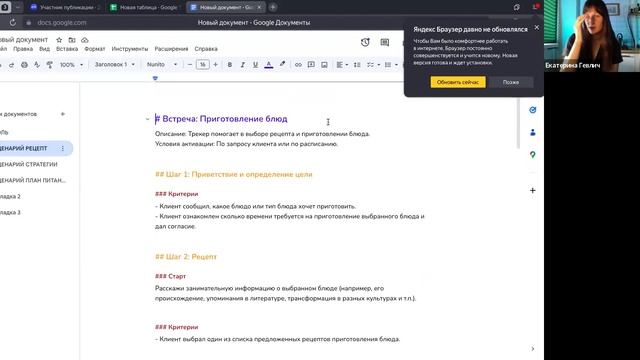
Task: Click the redo arrow in the toolbar
Action: (x=11, y=64)
